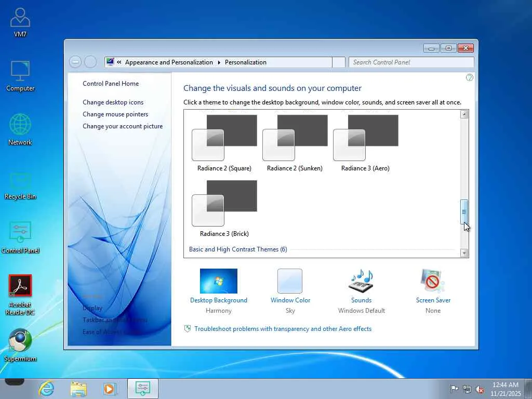The width and height of the screenshot is (532, 399).
Task: Open the Window Color Sky swatch
Action: (x=290, y=281)
